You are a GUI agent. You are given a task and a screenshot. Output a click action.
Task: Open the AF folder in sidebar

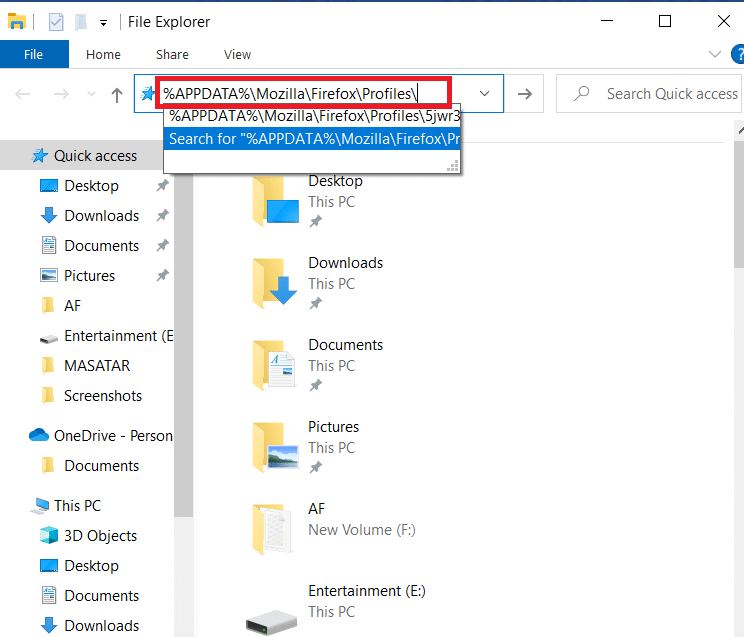point(72,306)
